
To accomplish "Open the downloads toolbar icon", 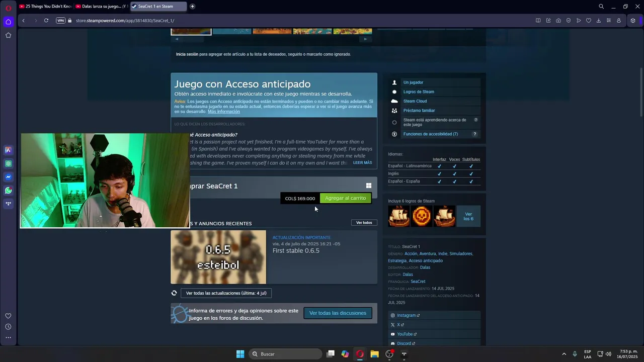I will [599, 21].
